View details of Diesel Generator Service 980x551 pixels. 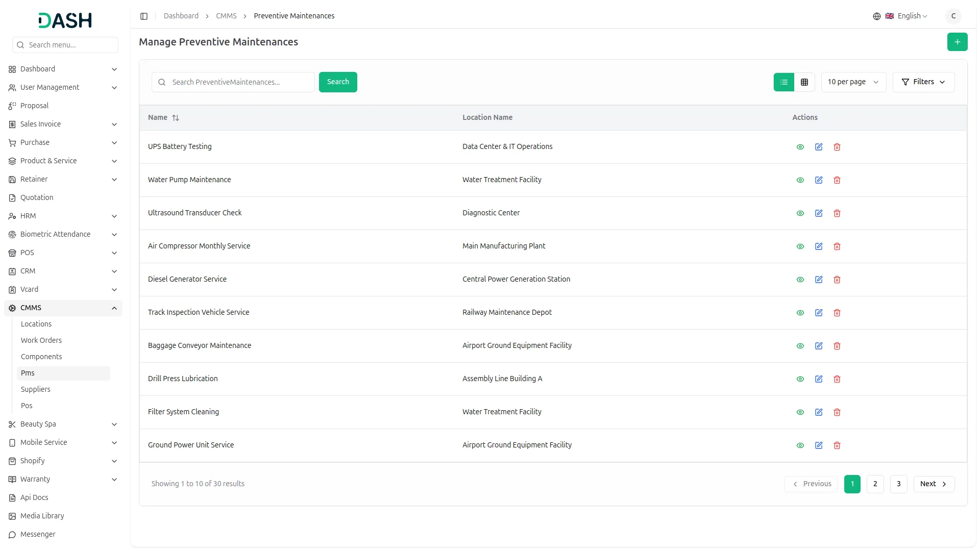800,280
